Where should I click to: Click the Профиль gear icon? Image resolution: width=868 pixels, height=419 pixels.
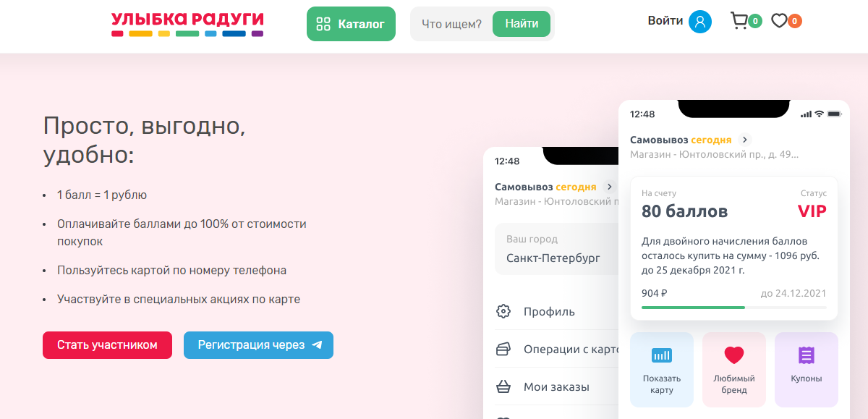point(504,311)
